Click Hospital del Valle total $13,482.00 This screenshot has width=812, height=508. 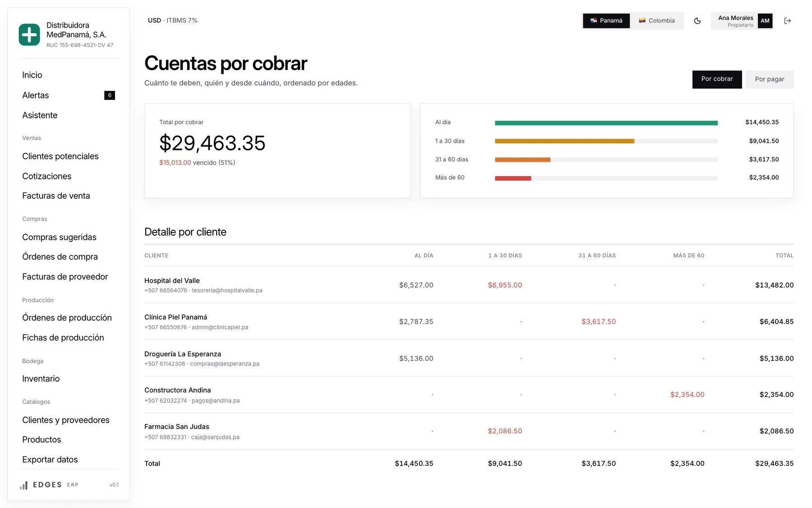[x=774, y=285]
